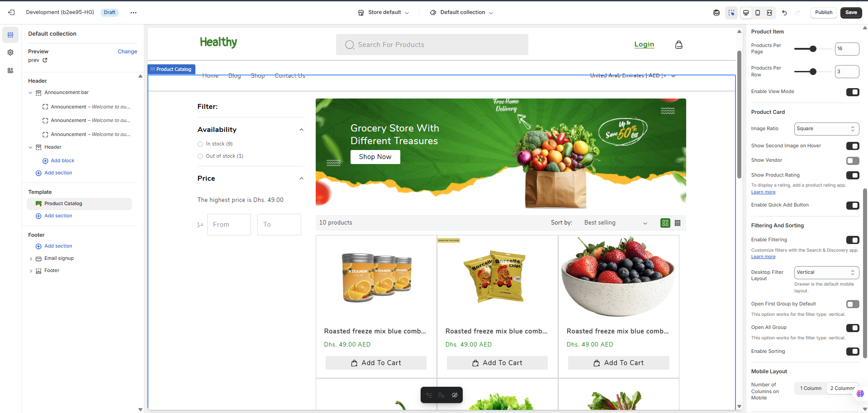Toggle Show Vendor switch

(852, 161)
